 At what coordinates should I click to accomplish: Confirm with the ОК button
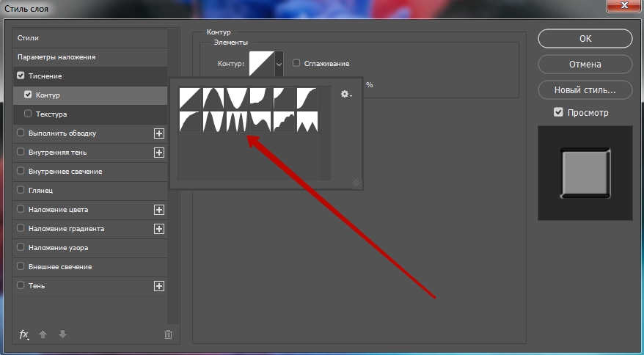pos(585,39)
